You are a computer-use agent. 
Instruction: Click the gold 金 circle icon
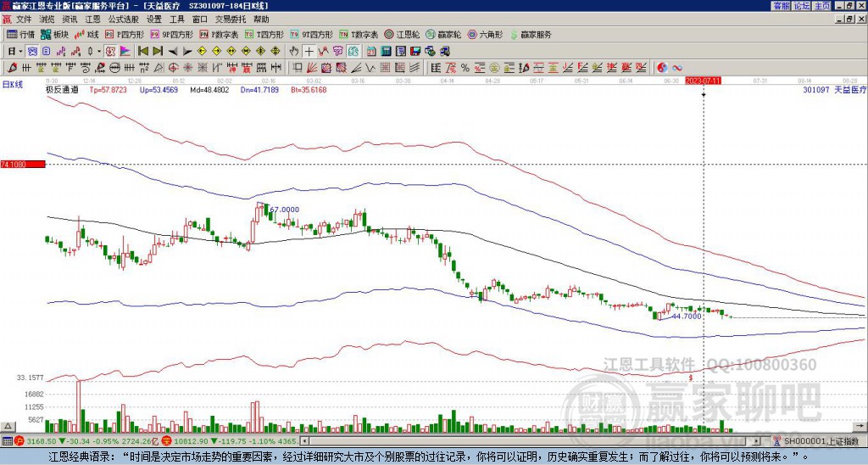pyautogui.click(x=494, y=68)
